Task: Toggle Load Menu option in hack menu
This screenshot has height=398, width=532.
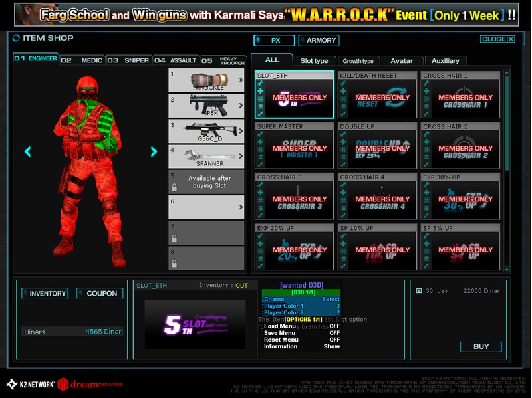Action: (x=302, y=326)
